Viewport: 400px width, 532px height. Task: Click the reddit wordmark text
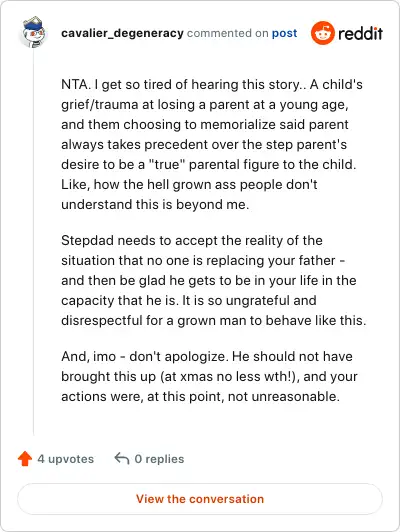point(361,33)
